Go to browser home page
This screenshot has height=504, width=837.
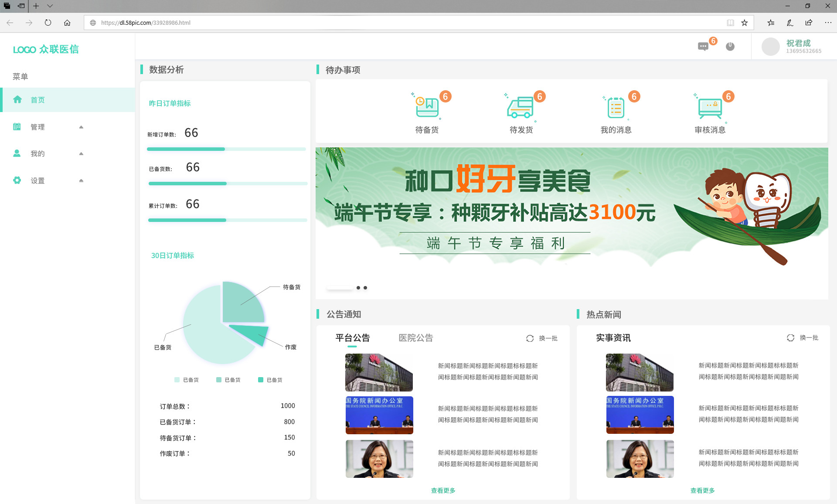click(67, 23)
